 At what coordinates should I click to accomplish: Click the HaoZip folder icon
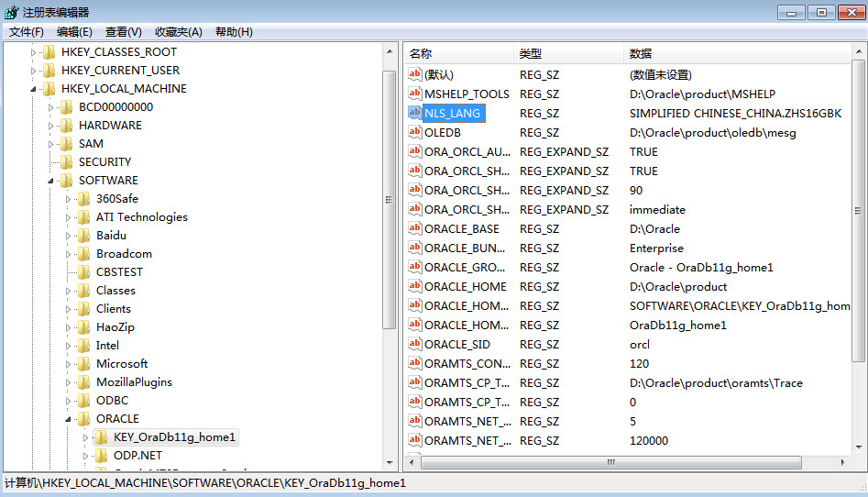84,326
